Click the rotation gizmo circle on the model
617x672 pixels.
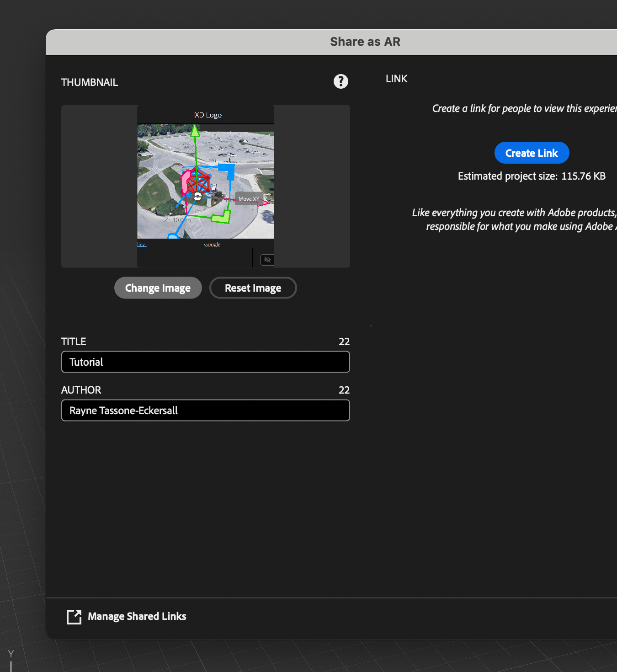click(x=197, y=197)
